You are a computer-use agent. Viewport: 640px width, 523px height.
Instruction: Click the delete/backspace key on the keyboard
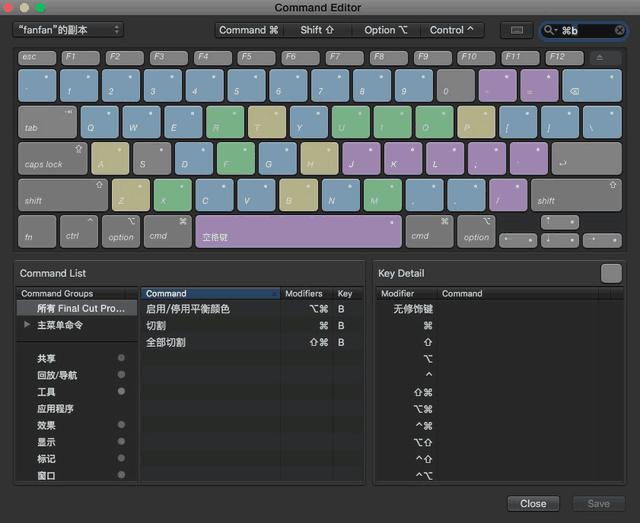[x=591, y=86]
